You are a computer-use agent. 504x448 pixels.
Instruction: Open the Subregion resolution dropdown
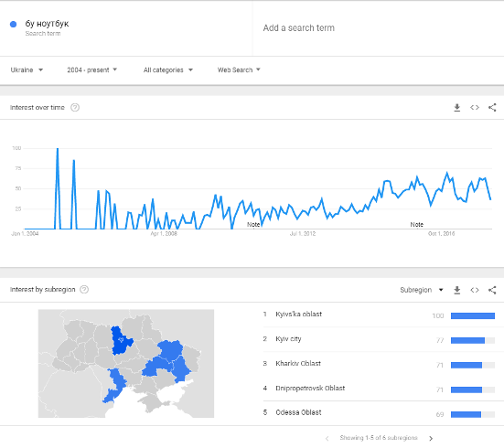click(x=422, y=290)
